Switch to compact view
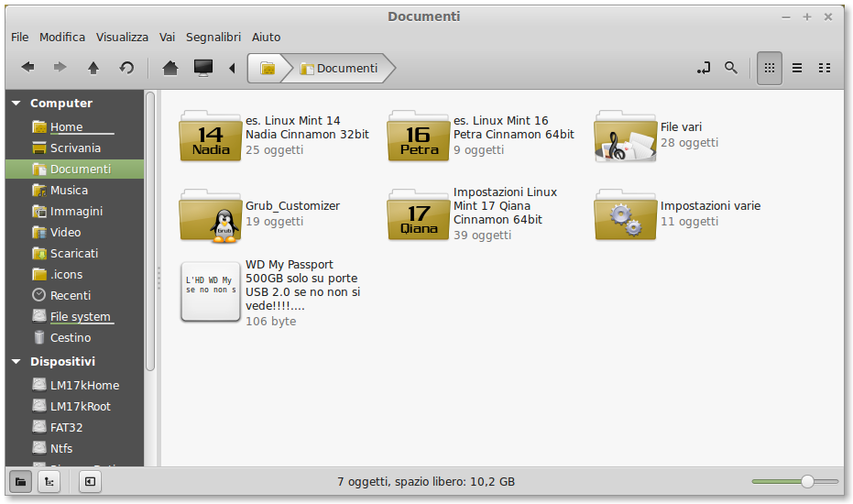Image resolution: width=853 pixels, height=504 pixels. [x=825, y=68]
